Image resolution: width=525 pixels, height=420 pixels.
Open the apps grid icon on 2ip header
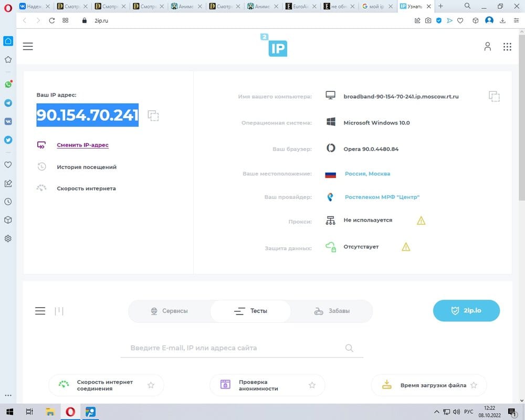click(507, 47)
